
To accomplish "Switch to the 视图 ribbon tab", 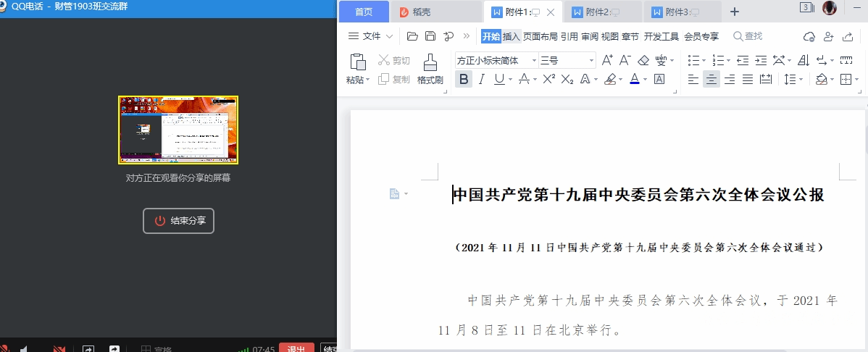I will (x=609, y=36).
